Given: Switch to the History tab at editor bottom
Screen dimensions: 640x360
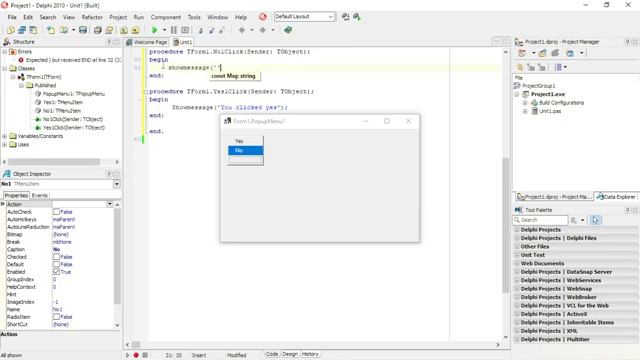Looking at the screenshot, I should [310, 354].
